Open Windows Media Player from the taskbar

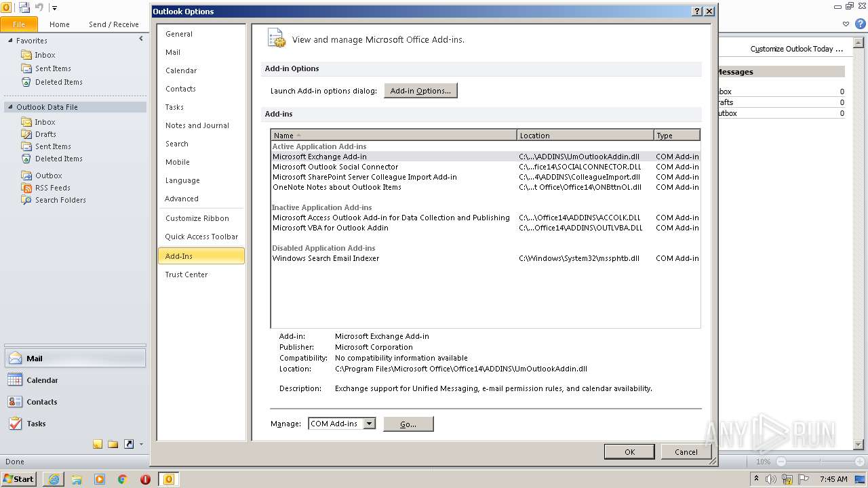tap(100, 479)
